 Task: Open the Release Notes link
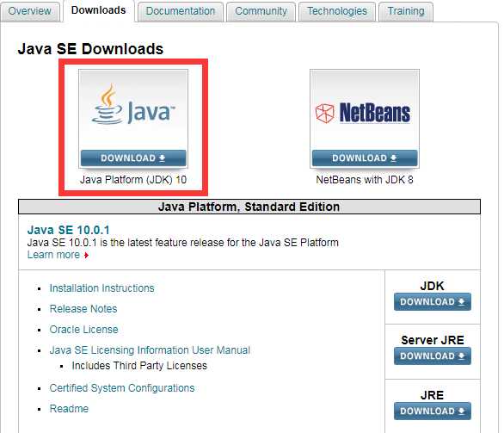[x=83, y=309]
